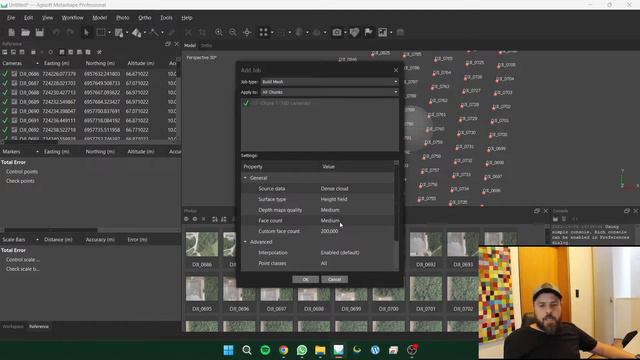This screenshot has width=640, height=360.
Task: Select the rectangle selection tool
Action: click(x=100, y=32)
